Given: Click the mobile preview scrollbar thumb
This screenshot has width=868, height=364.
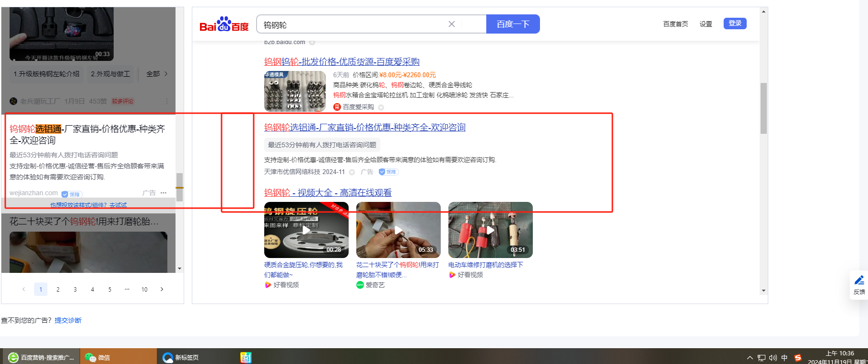Looking at the screenshot, I should 180,187.
